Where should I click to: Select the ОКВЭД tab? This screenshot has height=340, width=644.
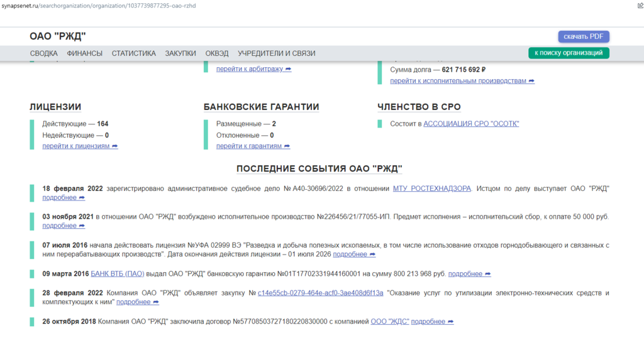(217, 53)
